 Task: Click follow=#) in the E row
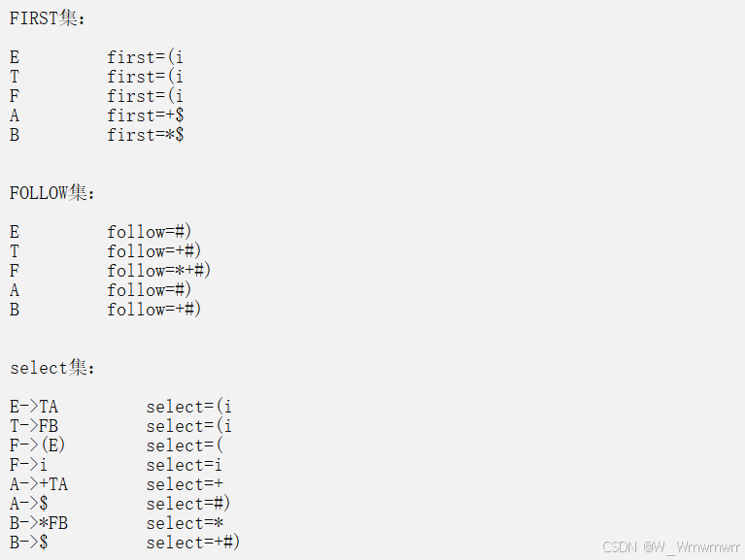point(150,232)
